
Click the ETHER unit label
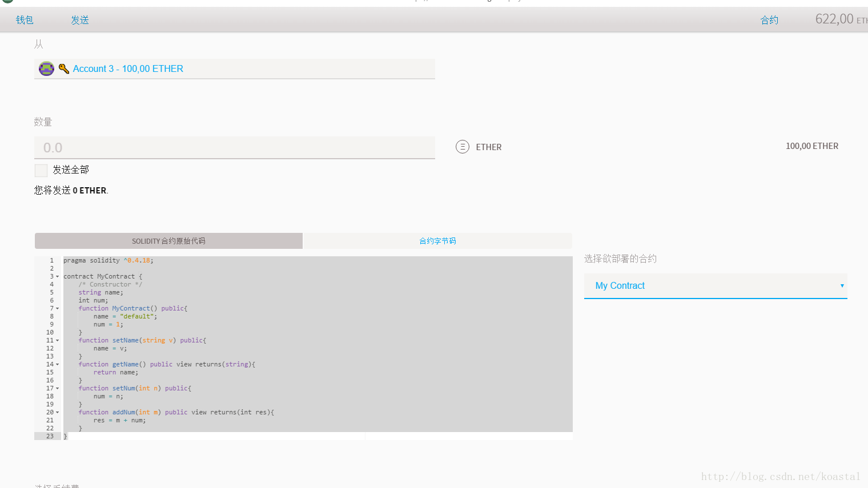pos(489,147)
